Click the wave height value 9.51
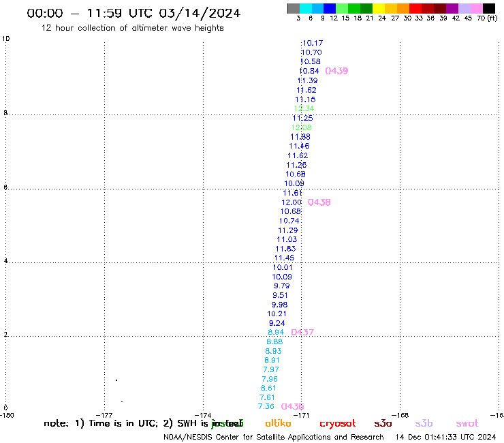 pyautogui.click(x=281, y=295)
